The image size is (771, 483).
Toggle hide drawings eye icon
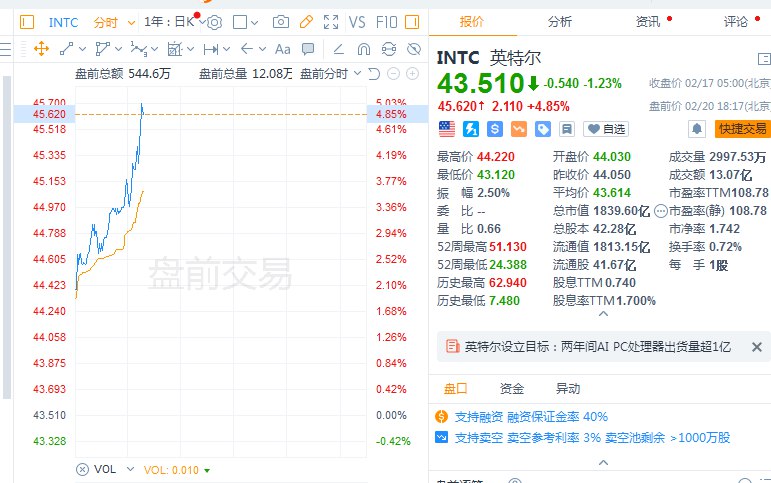point(414,49)
